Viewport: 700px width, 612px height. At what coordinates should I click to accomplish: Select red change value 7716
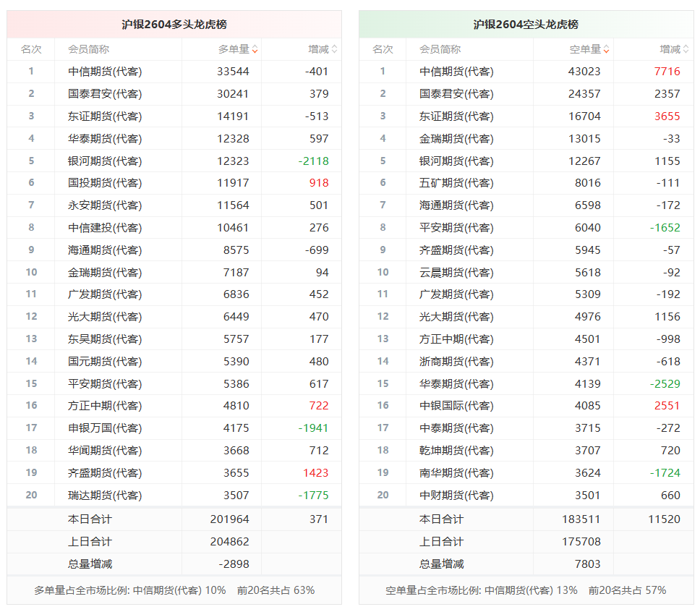point(667,72)
